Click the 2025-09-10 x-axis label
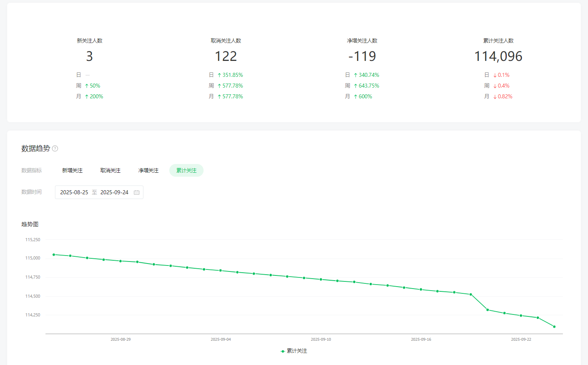The height and width of the screenshot is (365, 588). 321,340
